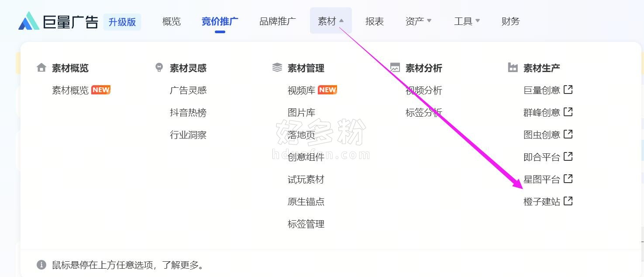Image resolution: width=644 pixels, height=277 pixels.
Task: Click external link icon next to 巨量创意
Action: tap(568, 90)
